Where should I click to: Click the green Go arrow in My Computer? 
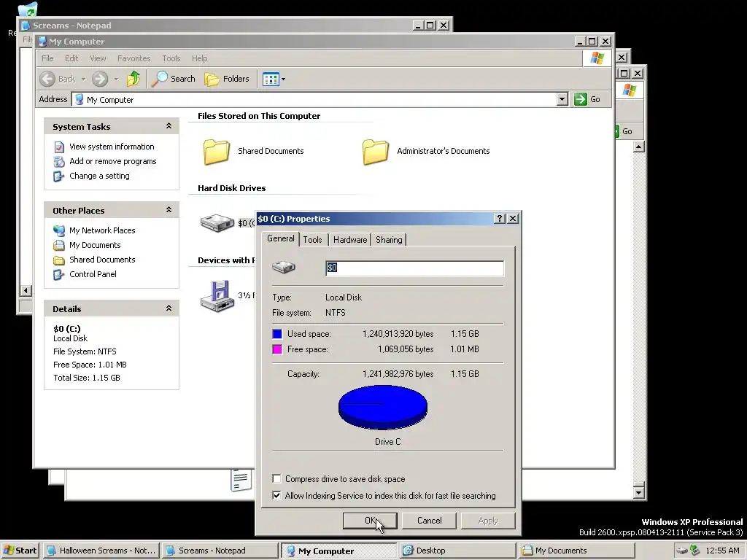(580, 99)
